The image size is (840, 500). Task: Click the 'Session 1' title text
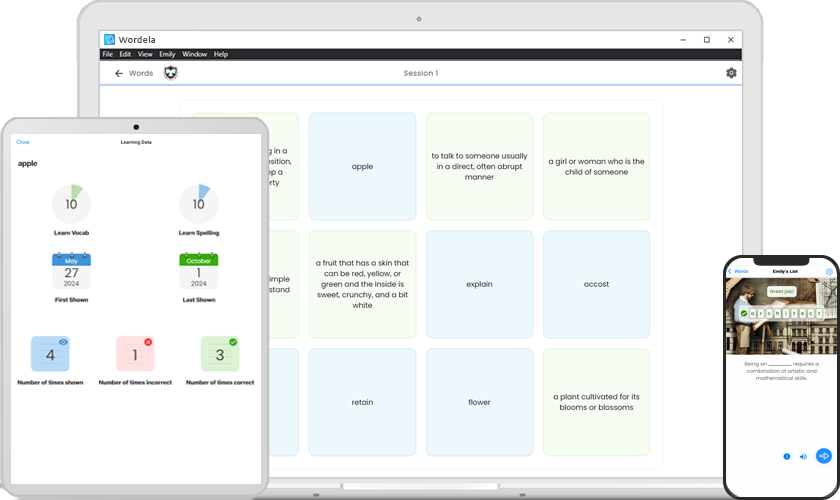click(421, 73)
